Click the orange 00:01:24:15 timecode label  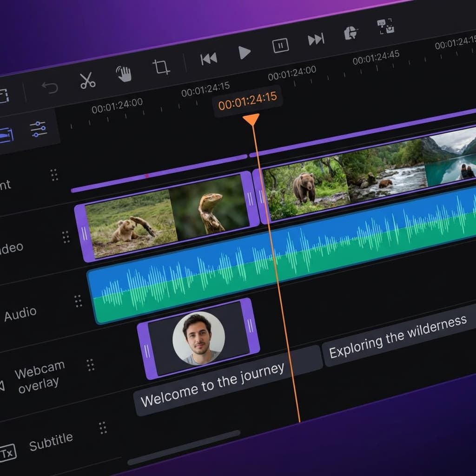click(247, 100)
